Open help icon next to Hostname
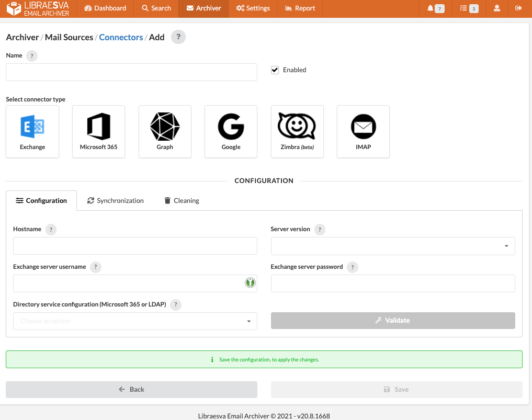The width and height of the screenshot is (532, 420). point(51,230)
